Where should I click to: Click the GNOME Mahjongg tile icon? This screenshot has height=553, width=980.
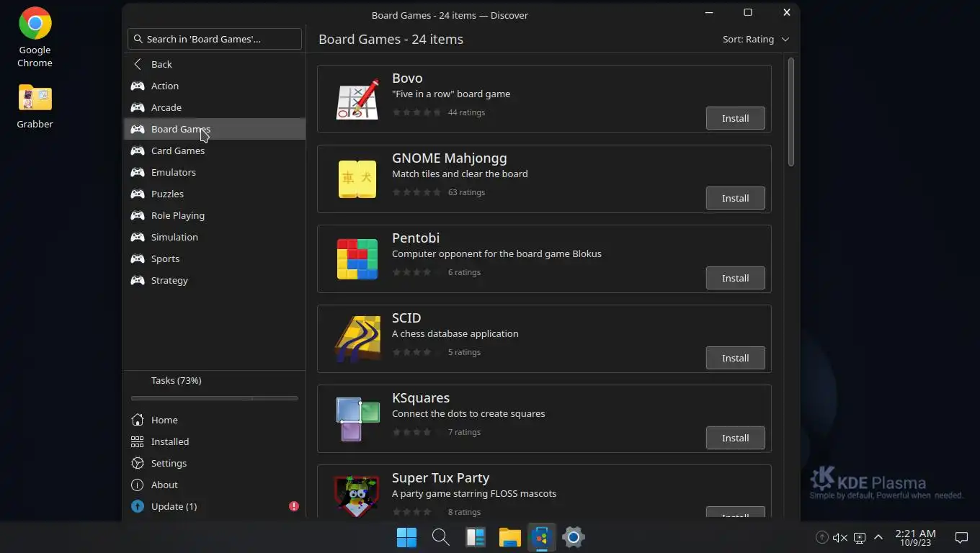tap(357, 179)
